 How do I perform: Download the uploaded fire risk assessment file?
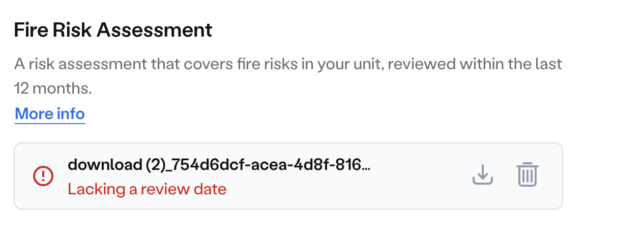[483, 176]
